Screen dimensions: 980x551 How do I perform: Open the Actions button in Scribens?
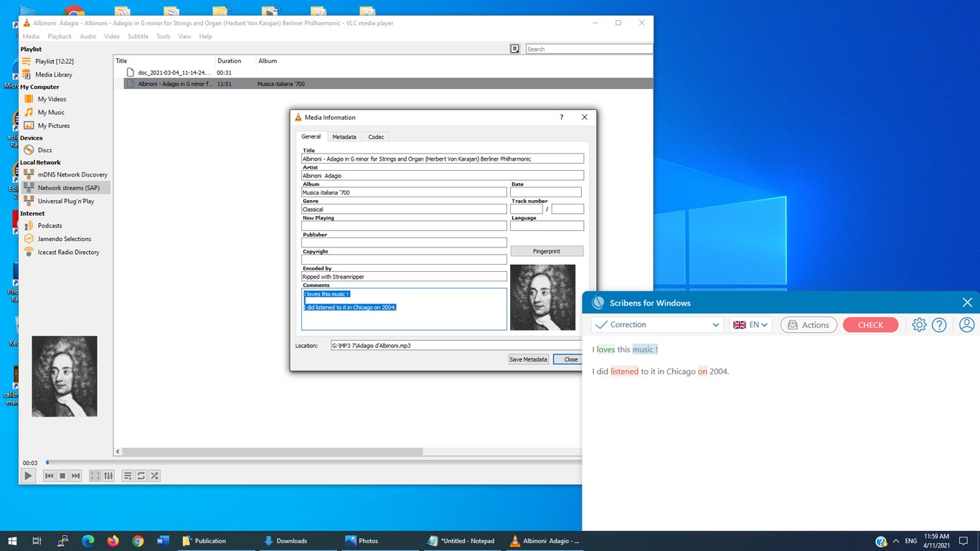(x=809, y=325)
